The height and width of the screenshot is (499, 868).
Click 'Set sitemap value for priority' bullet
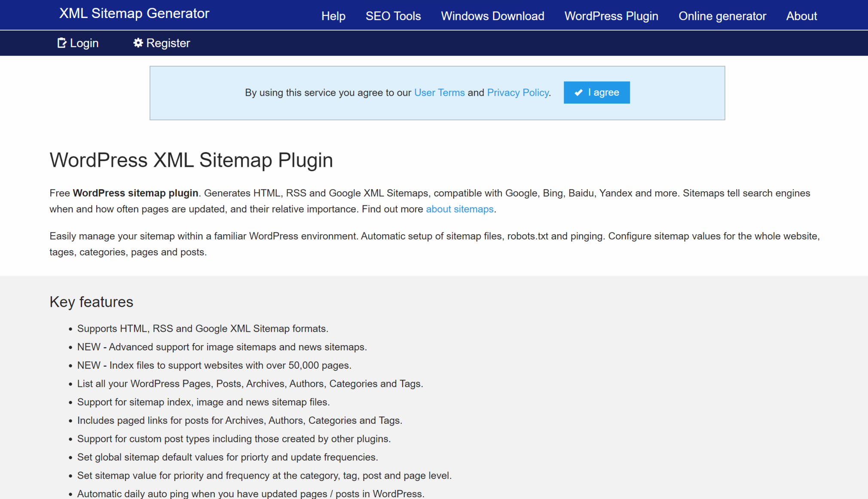tap(264, 476)
